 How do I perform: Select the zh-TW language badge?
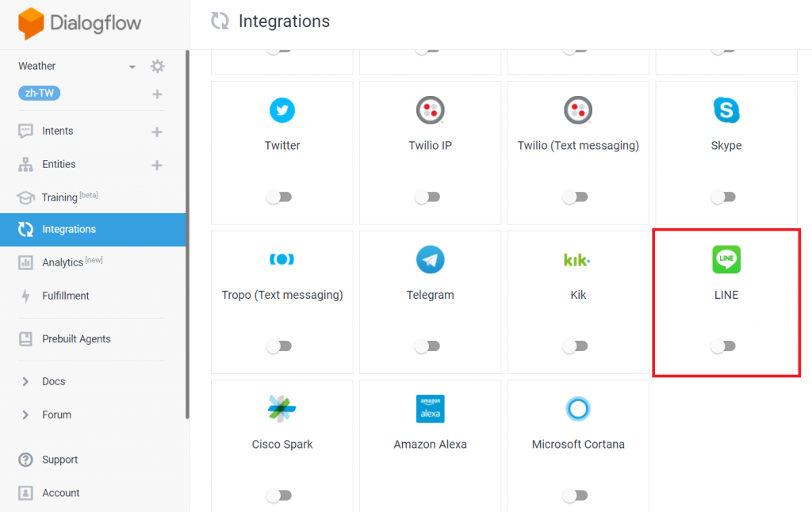tap(40, 94)
